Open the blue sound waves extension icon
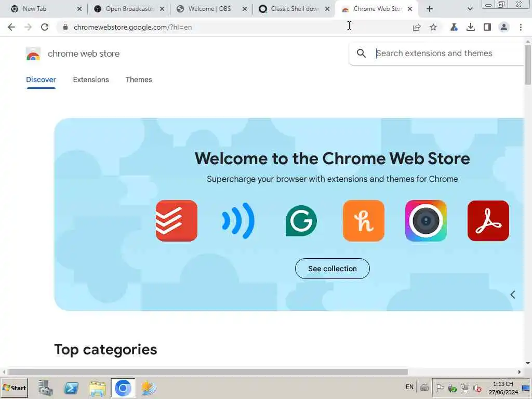 [238, 221]
